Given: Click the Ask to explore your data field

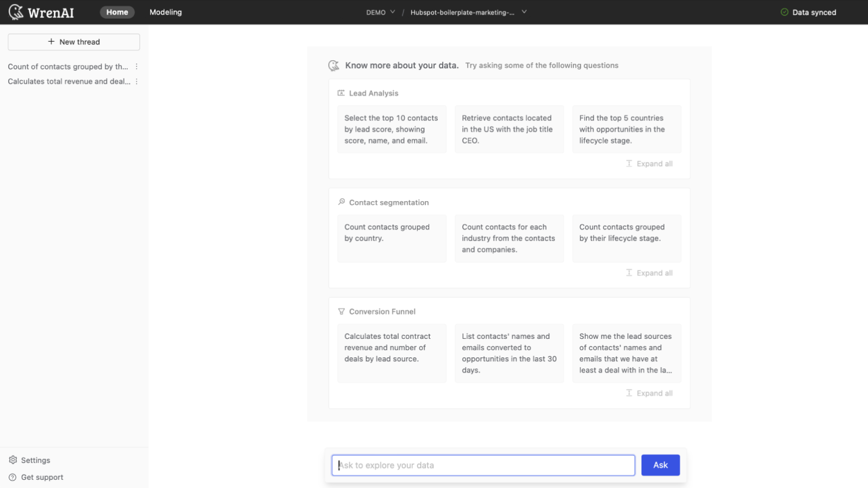Looking at the screenshot, I should pos(483,465).
